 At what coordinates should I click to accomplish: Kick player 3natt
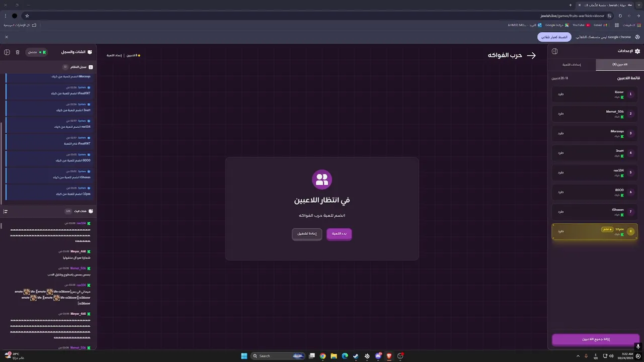560,153
